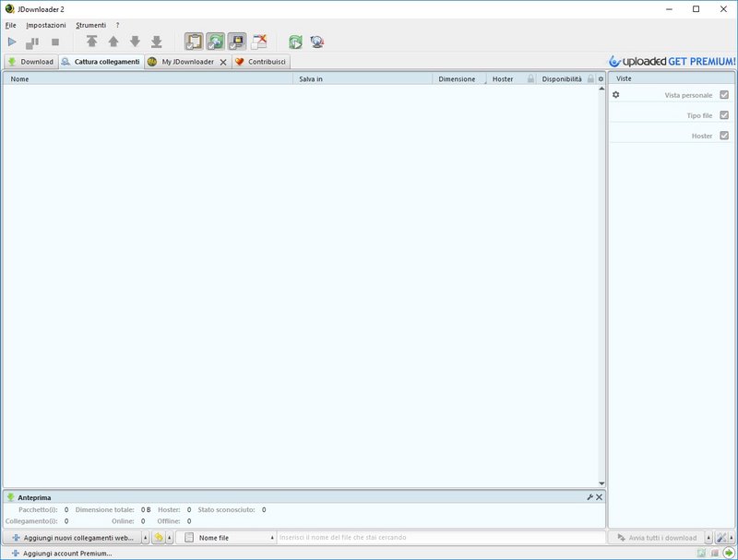Open the File menu

(10, 25)
